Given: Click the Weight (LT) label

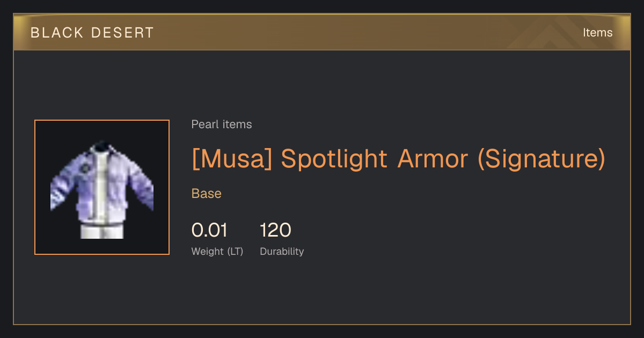Looking at the screenshot, I should coord(217,252).
